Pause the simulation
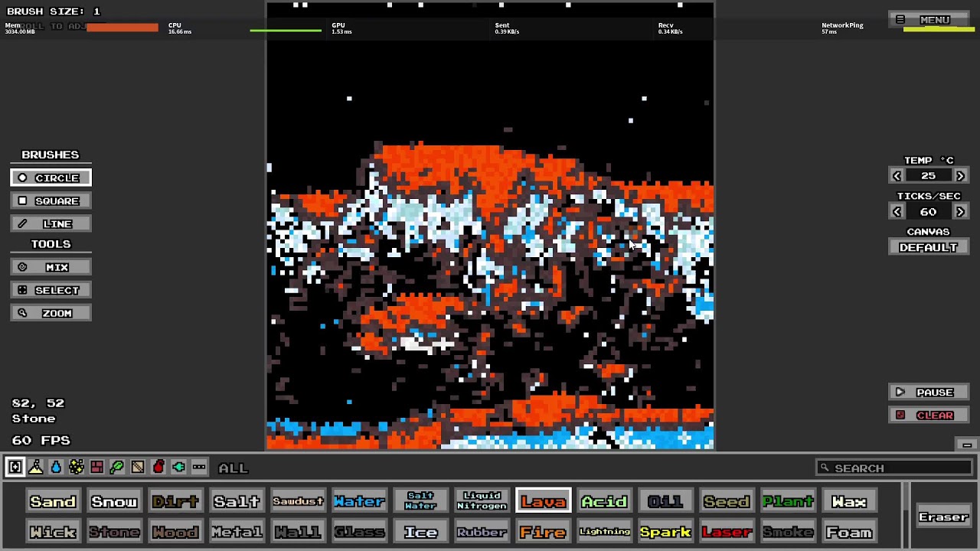This screenshot has height=551, width=980. pos(928,392)
